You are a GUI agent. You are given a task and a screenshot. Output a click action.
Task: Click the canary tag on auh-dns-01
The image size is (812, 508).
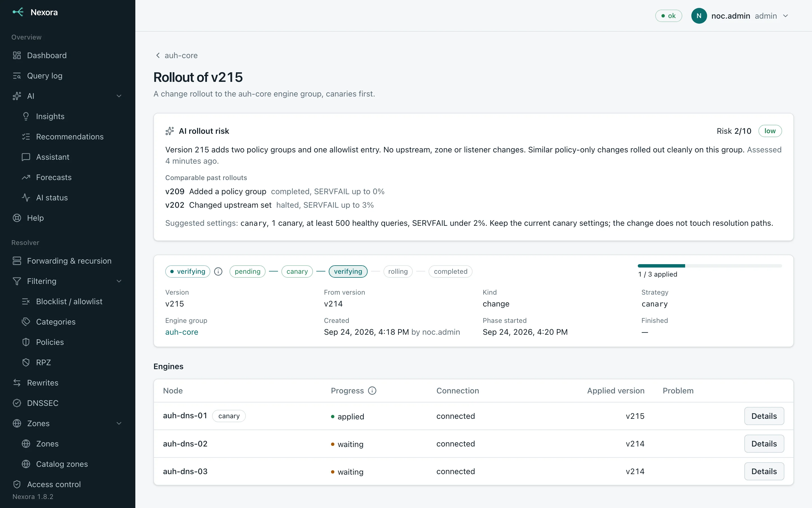click(229, 416)
